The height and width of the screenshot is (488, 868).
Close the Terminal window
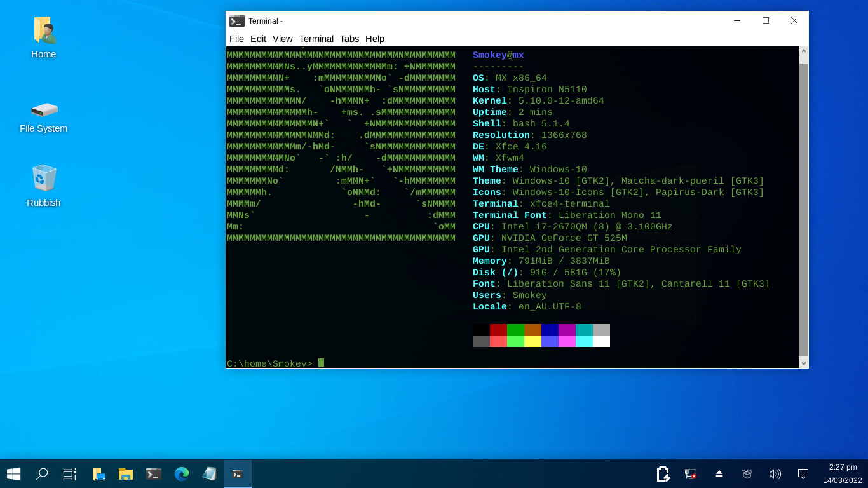[x=794, y=20]
